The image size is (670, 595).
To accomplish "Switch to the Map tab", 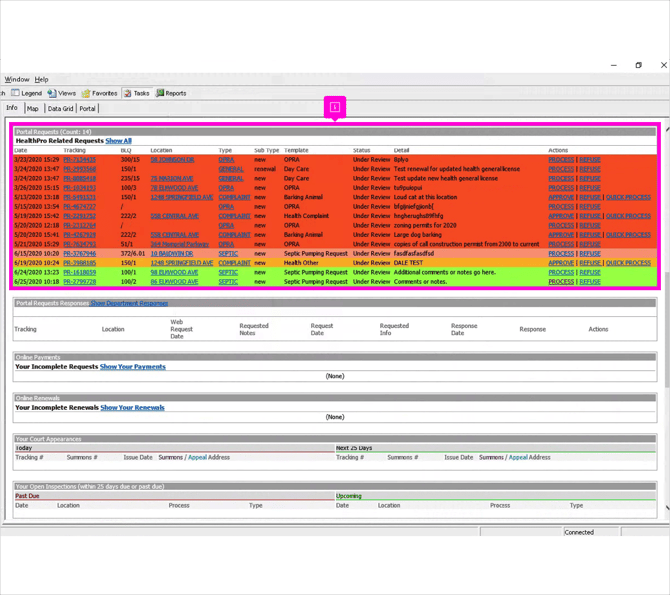I will click(x=32, y=109).
